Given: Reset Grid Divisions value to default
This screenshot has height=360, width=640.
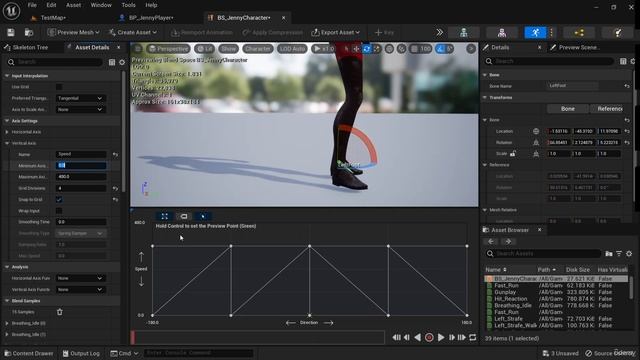Looking at the screenshot, I should pyautogui.click(x=115, y=189).
